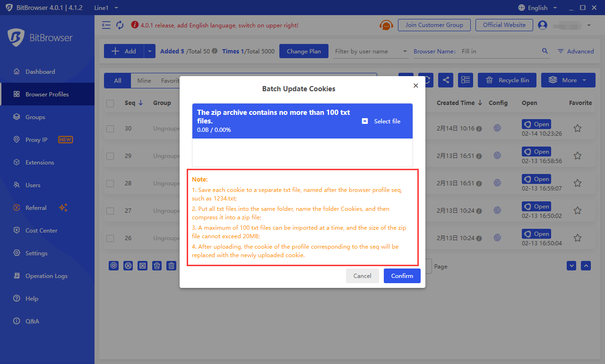Click the squared X icon at bottom

142,266
